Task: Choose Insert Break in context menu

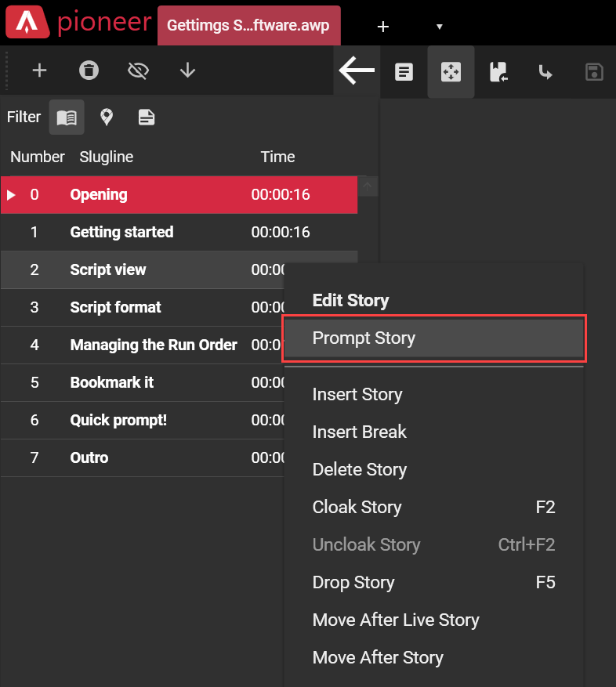Action: click(360, 432)
